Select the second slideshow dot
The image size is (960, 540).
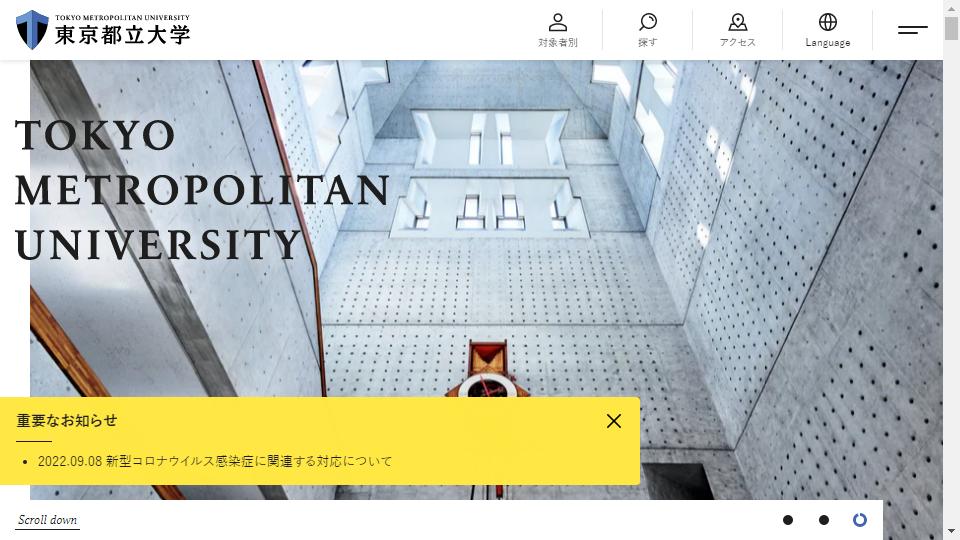pos(823,520)
